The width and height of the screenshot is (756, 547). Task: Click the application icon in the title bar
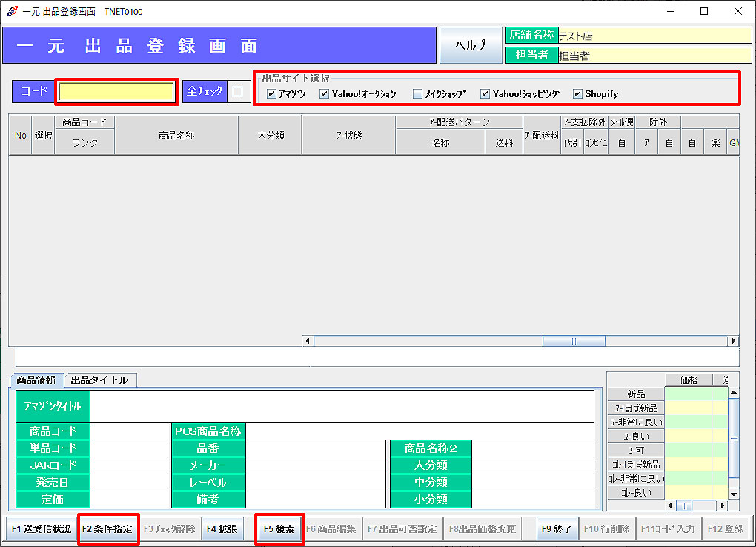click(x=12, y=11)
